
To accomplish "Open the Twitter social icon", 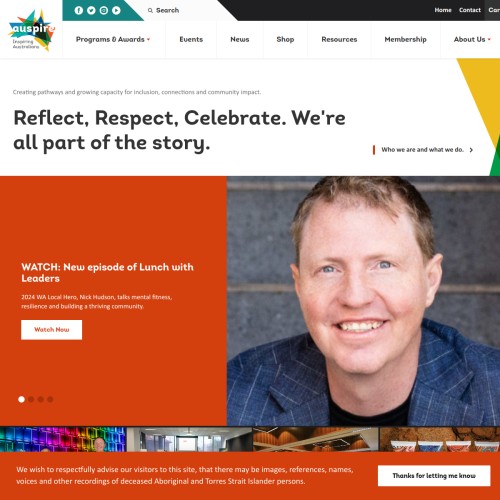I will coord(91,10).
